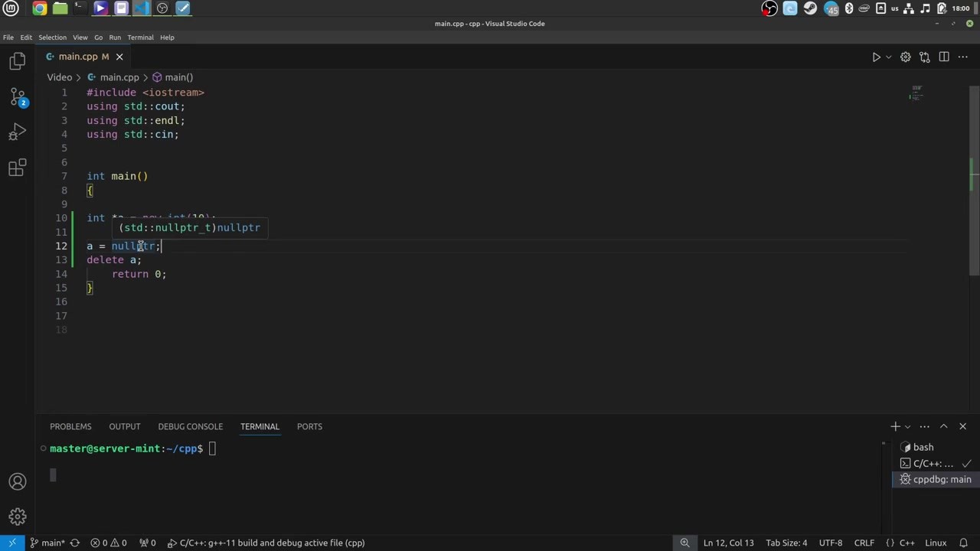Open the editor More Actions ellipsis menu

pos(962,57)
